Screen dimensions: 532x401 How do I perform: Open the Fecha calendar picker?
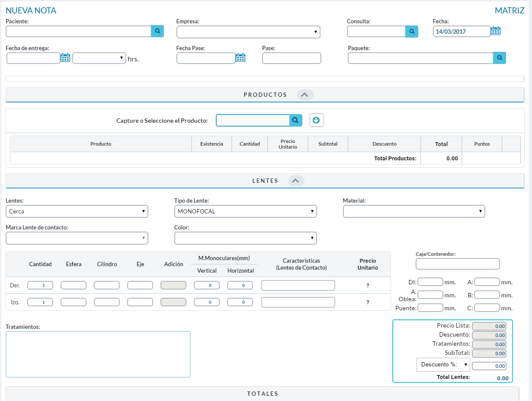click(496, 31)
